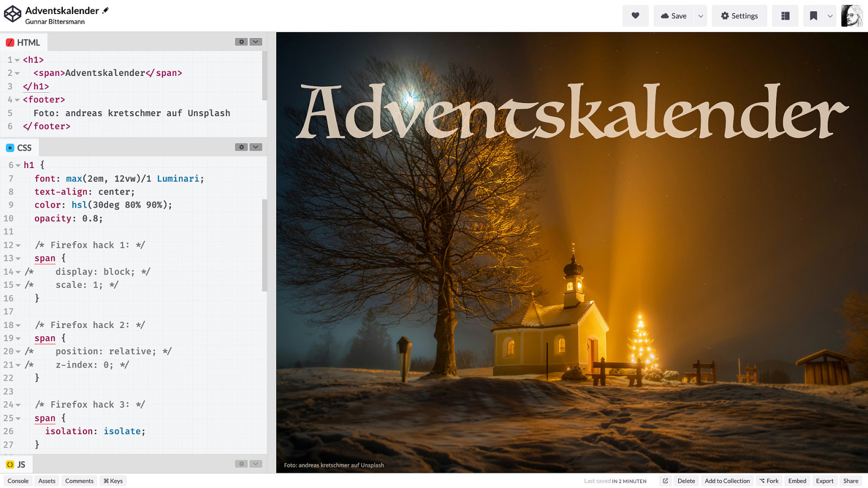Expand bookmark dropdown arrow
This screenshot has height=488, width=868.
pyautogui.click(x=830, y=16)
